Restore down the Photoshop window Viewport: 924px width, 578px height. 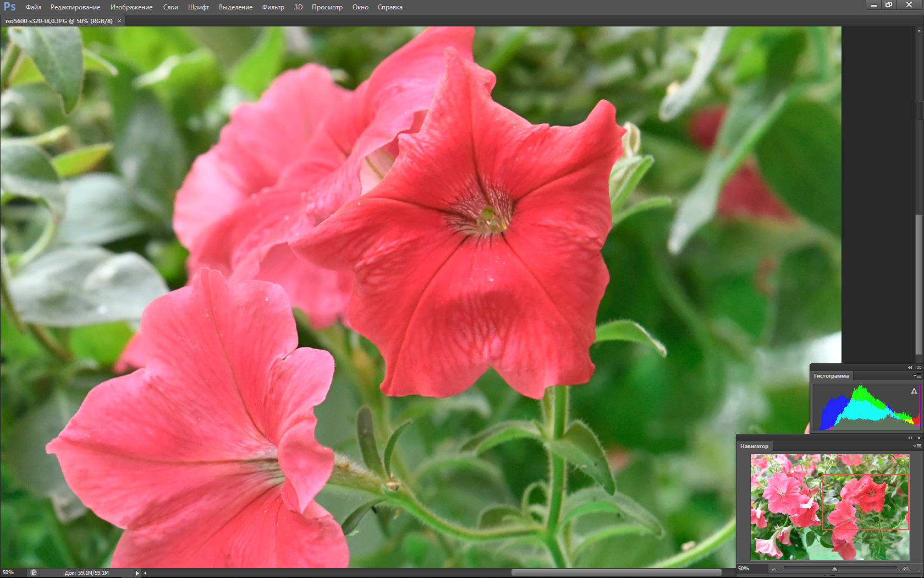889,5
